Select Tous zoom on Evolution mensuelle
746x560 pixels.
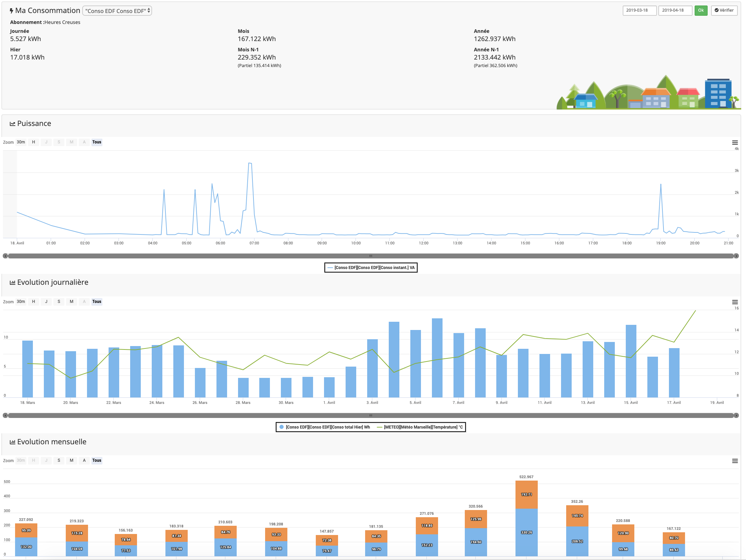pyautogui.click(x=97, y=460)
